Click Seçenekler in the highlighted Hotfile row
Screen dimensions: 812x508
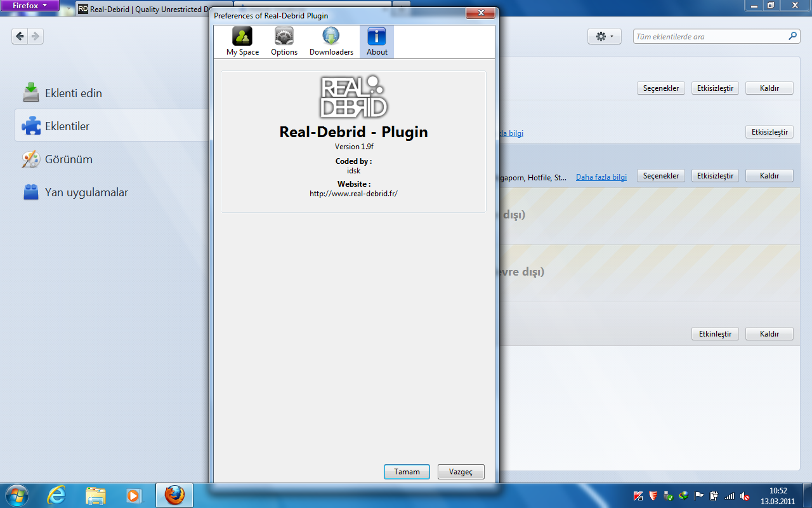[660, 176]
